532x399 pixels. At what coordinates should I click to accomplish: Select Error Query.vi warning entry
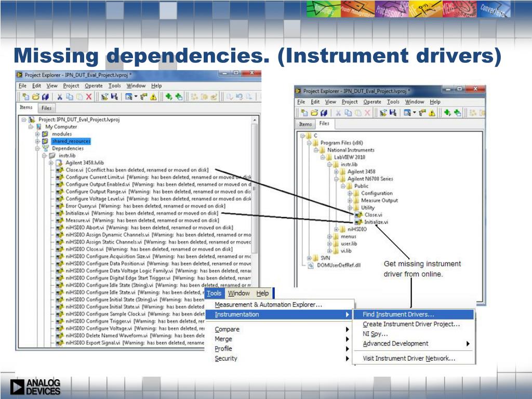(145, 206)
